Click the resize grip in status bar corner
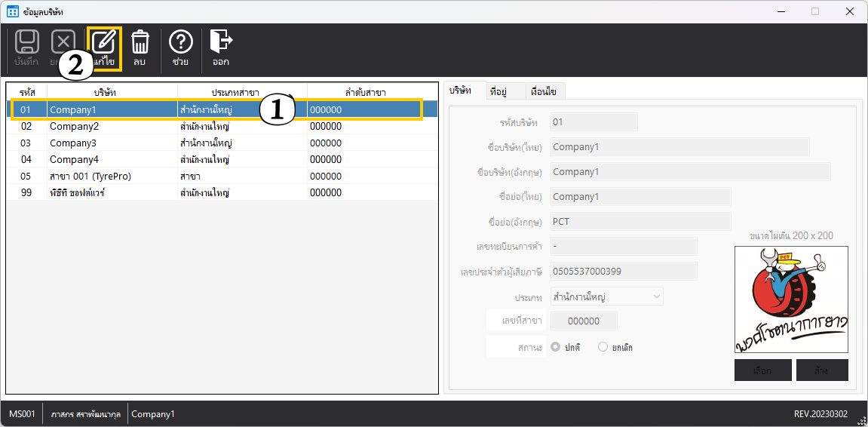The image size is (868, 427). point(860,420)
